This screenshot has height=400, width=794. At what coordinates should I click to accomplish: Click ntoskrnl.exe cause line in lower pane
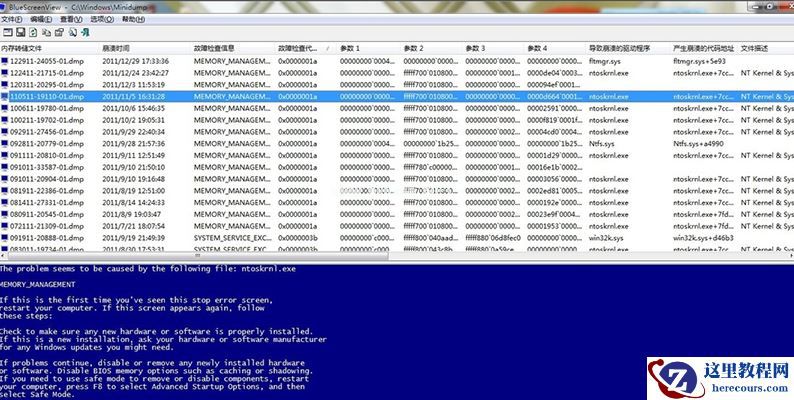tap(148, 269)
